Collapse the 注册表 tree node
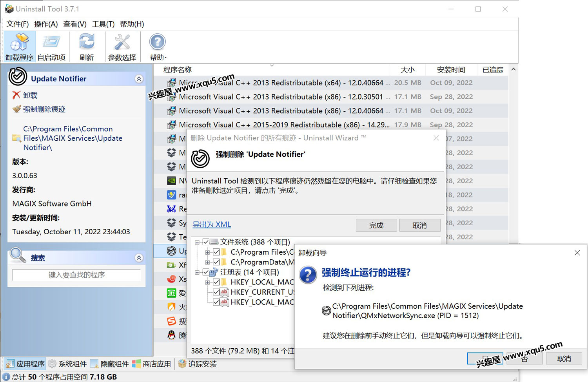This screenshot has width=588, height=382. pos(197,272)
